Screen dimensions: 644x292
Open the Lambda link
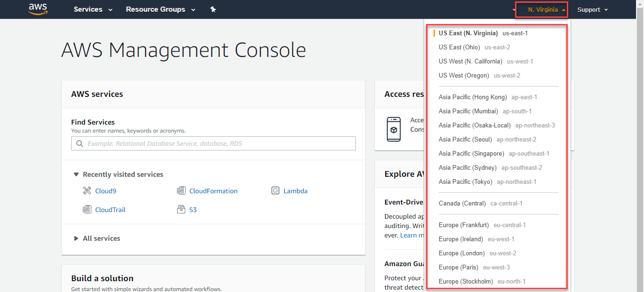[x=296, y=191]
